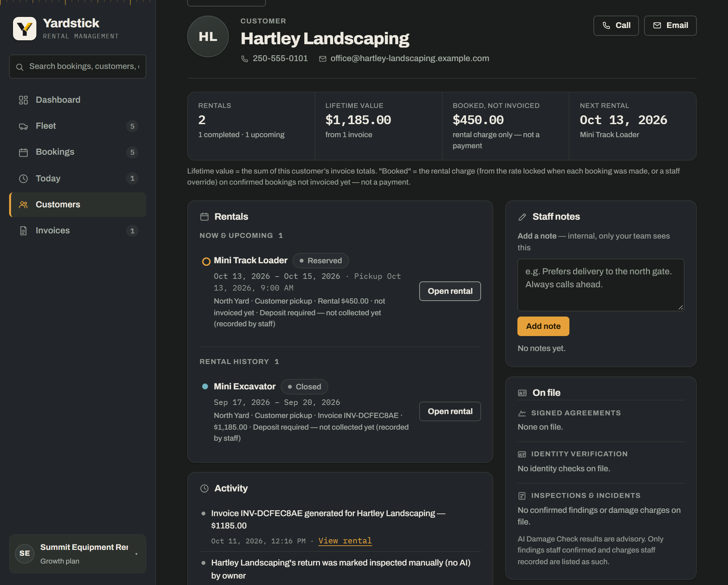
Task: Open the Summit Equipment account switcher dropdown
Action: point(78,553)
